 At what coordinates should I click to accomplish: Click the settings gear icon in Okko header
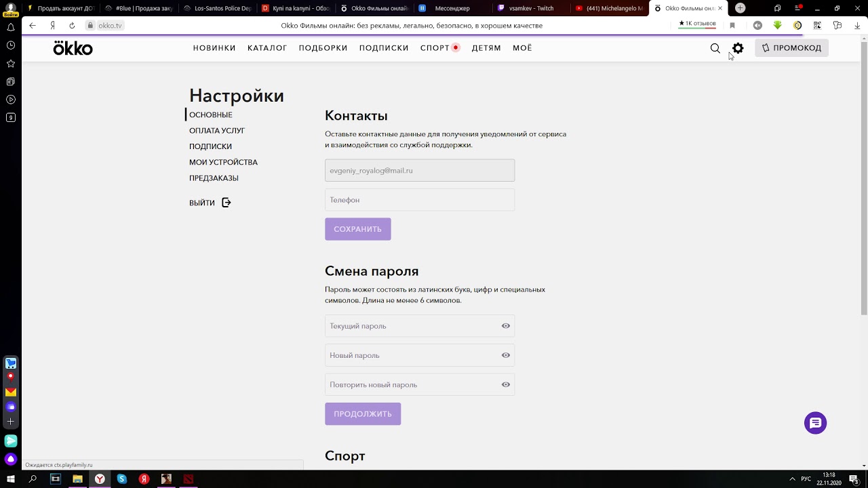[738, 48]
